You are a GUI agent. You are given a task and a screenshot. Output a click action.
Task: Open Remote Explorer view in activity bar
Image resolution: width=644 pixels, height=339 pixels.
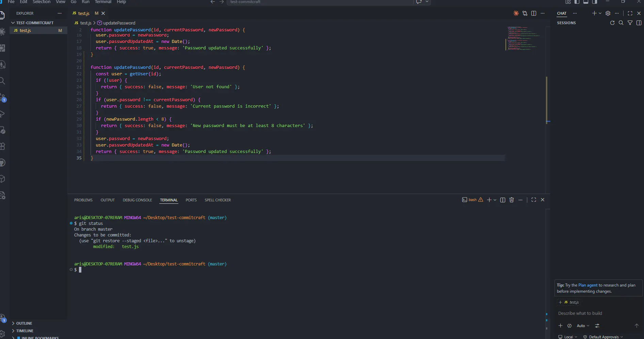click(x=2, y=130)
